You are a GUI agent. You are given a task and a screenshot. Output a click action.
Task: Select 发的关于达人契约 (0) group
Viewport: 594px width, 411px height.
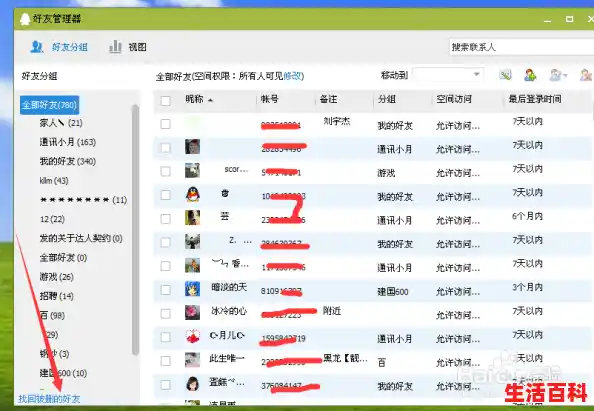(81, 239)
